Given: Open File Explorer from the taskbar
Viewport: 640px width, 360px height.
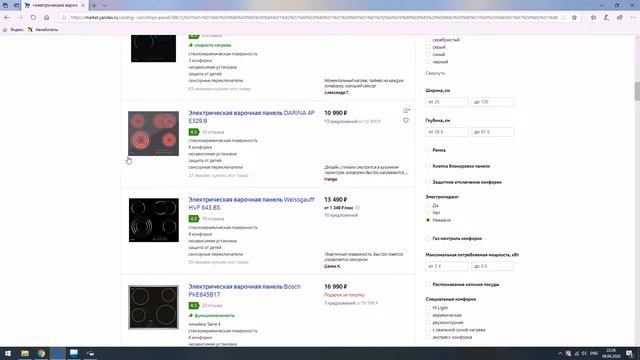Looking at the screenshot, I should point(25,353).
